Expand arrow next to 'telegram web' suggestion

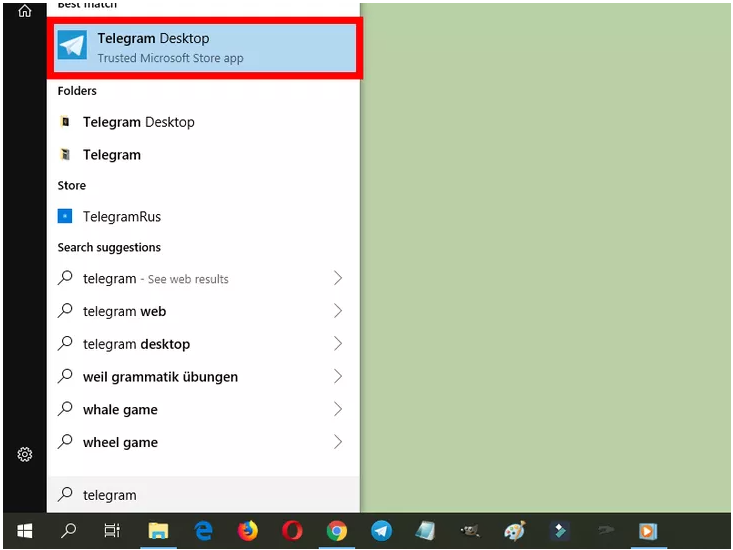338,311
